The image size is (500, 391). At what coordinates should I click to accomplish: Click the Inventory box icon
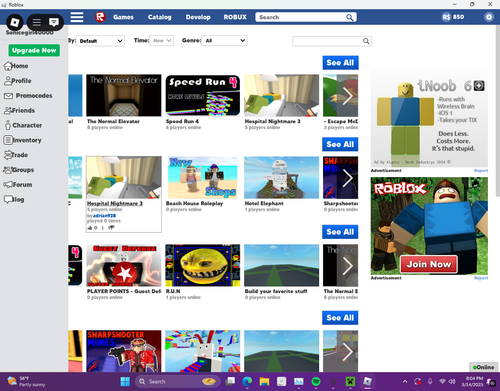tap(8, 140)
